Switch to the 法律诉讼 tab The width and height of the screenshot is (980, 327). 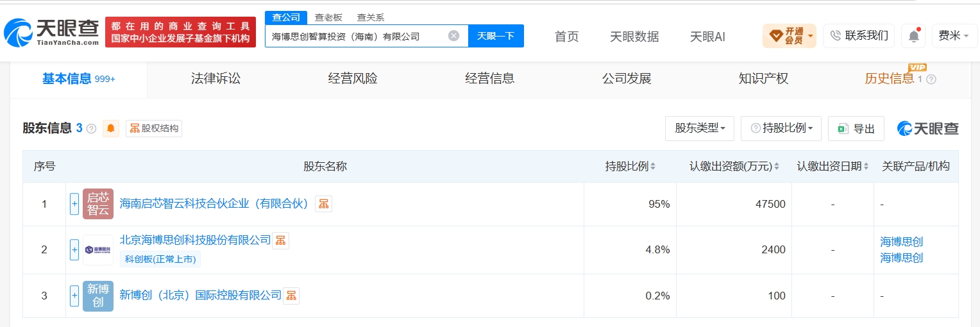(x=215, y=79)
